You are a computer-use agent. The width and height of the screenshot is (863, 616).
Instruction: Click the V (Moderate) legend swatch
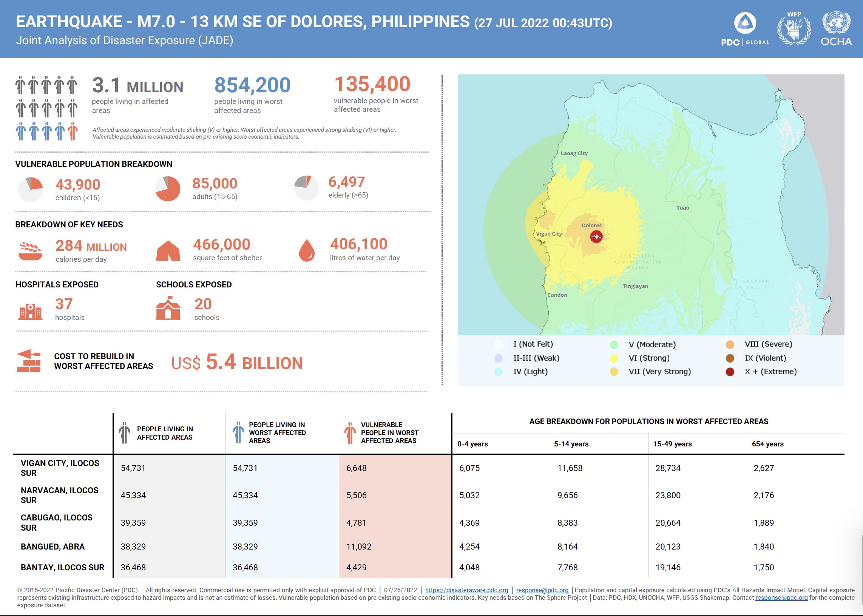pos(614,344)
